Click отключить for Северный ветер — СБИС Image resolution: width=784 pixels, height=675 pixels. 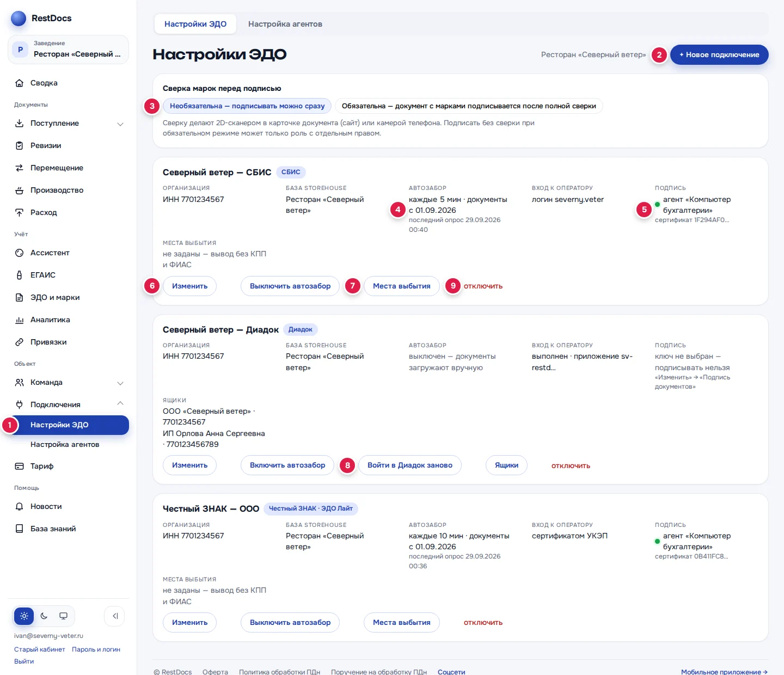[x=483, y=286]
